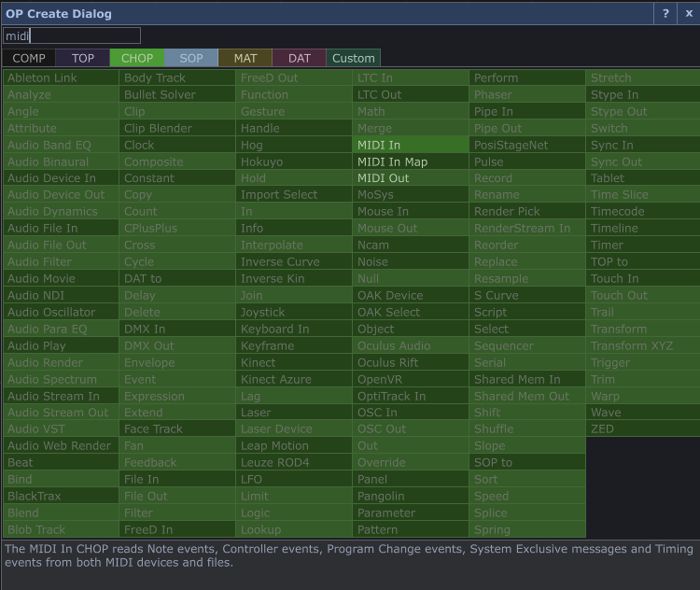Switch to the Custom tab

click(x=353, y=58)
